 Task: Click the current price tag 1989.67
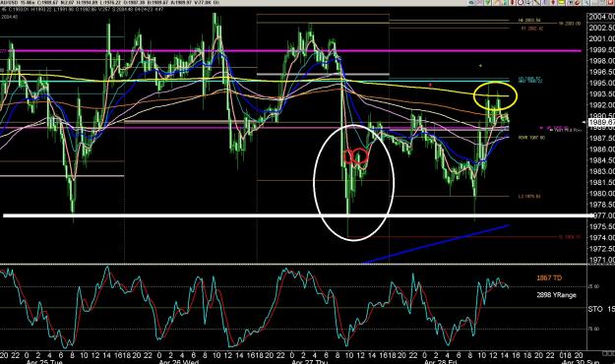click(x=601, y=122)
